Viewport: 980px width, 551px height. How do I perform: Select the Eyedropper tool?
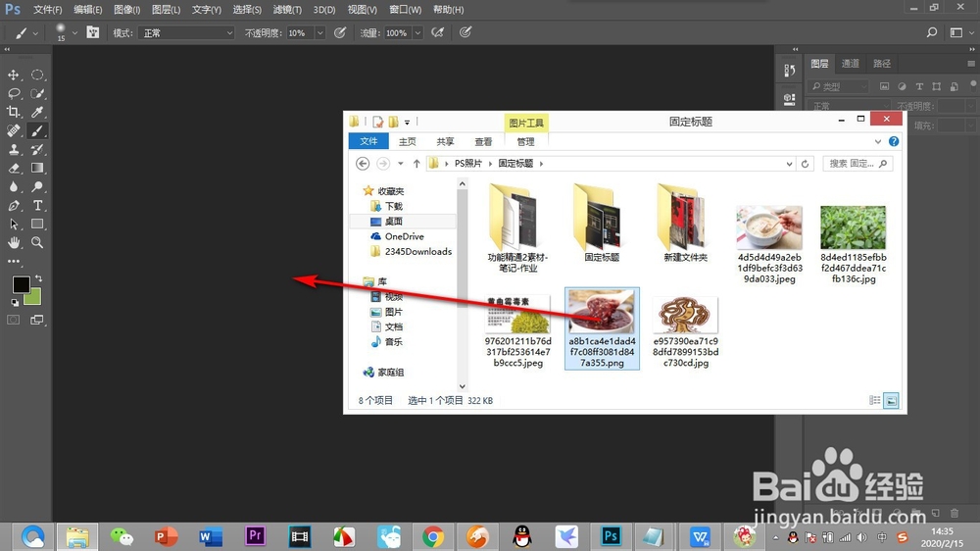37,112
